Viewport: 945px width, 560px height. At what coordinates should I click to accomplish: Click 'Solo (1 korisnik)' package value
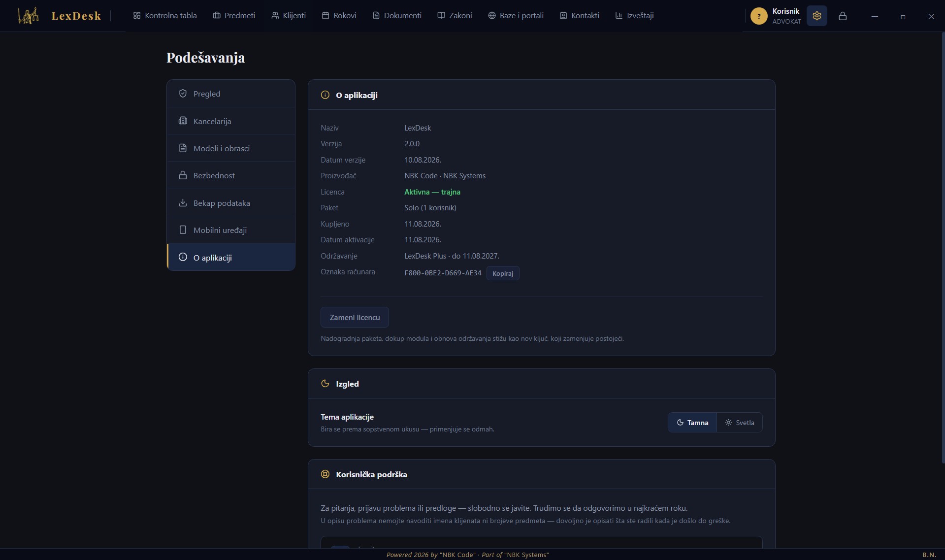point(430,208)
